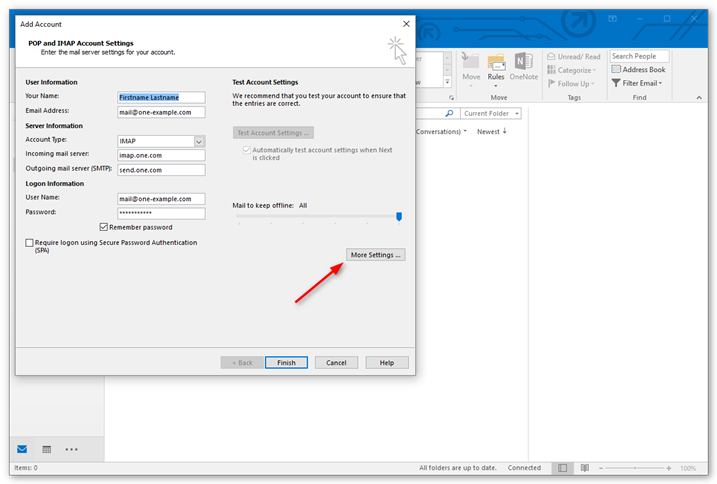Open Rules in the Outlook ribbon
The height and width of the screenshot is (484, 717).
tap(496, 69)
